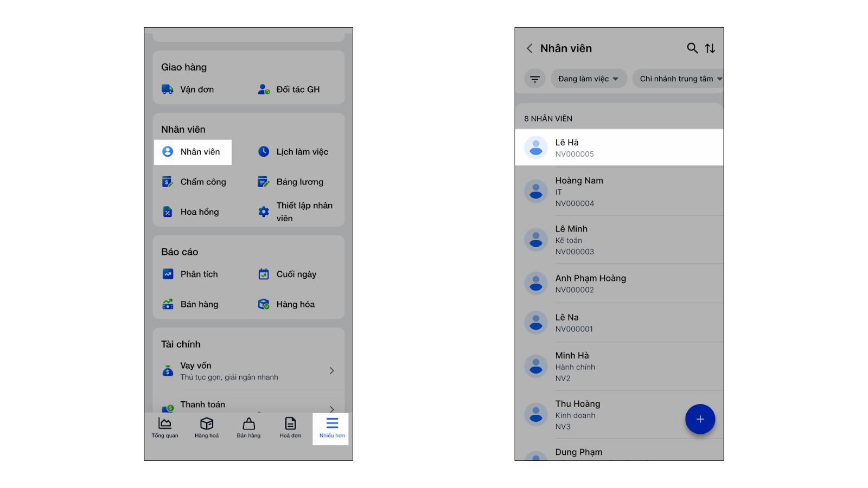Open Vận đơn shipping orders
868x488 pixels.
pyautogui.click(x=188, y=89)
